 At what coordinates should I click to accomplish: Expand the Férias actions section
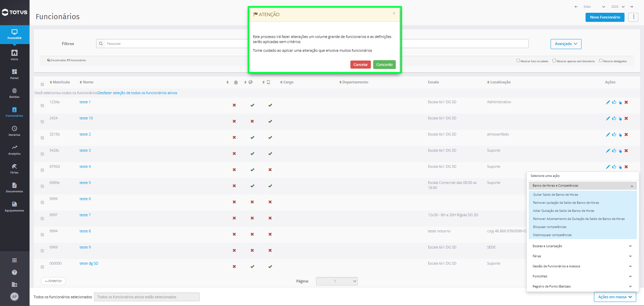tap(583, 256)
